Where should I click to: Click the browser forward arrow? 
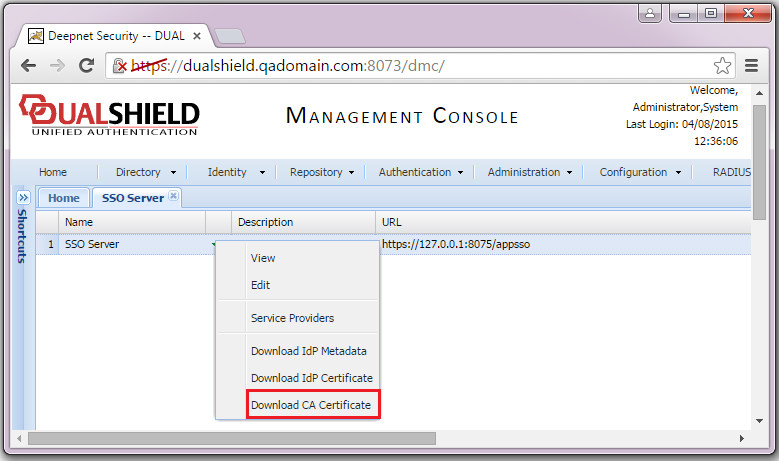coord(57,66)
